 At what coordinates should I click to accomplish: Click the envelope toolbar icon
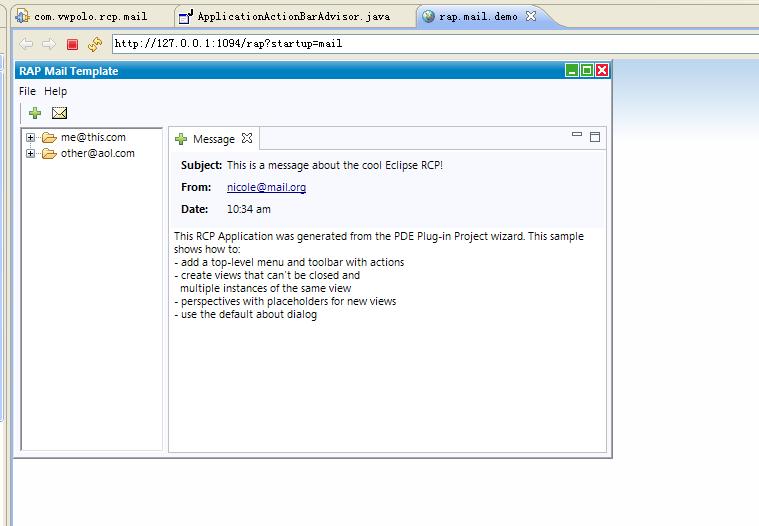coord(59,113)
